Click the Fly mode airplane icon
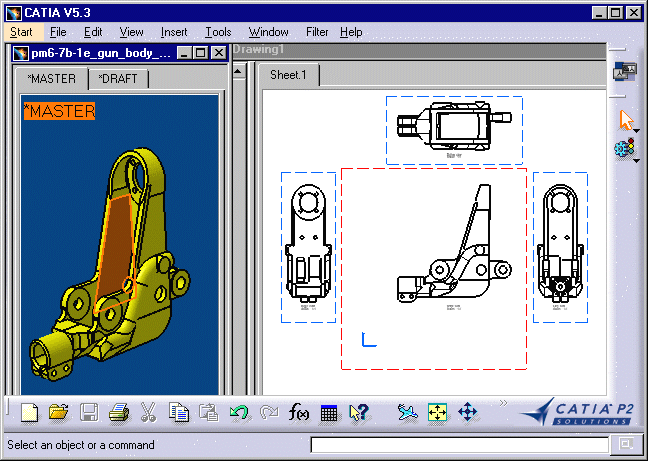This screenshot has height=461, width=648. click(x=407, y=412)
